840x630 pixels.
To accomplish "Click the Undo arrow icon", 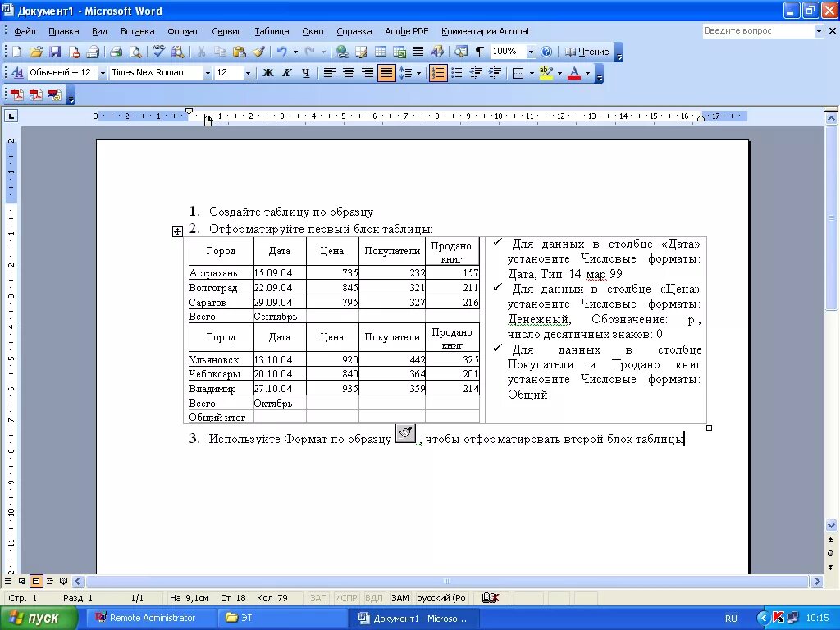I will (x=282, y=52).
